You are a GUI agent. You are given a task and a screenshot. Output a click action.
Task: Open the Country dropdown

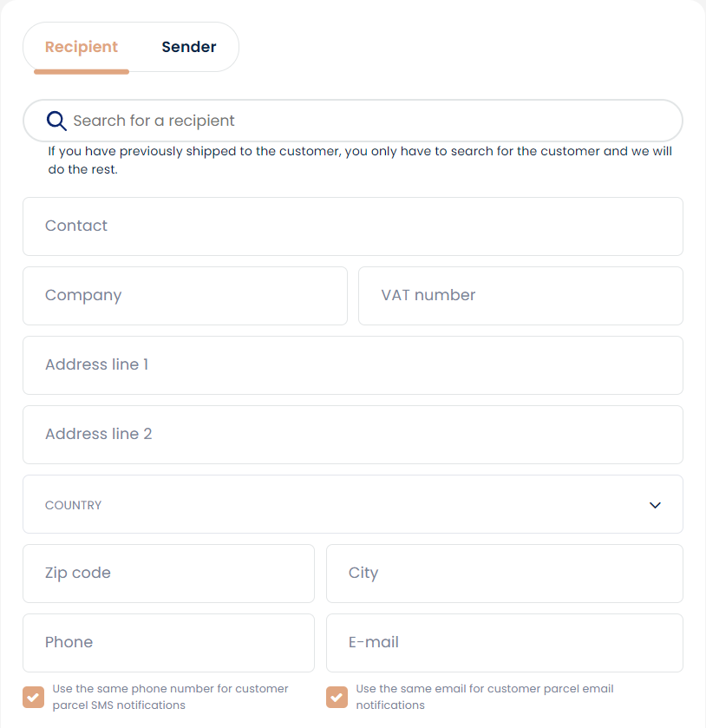[353, 504]
